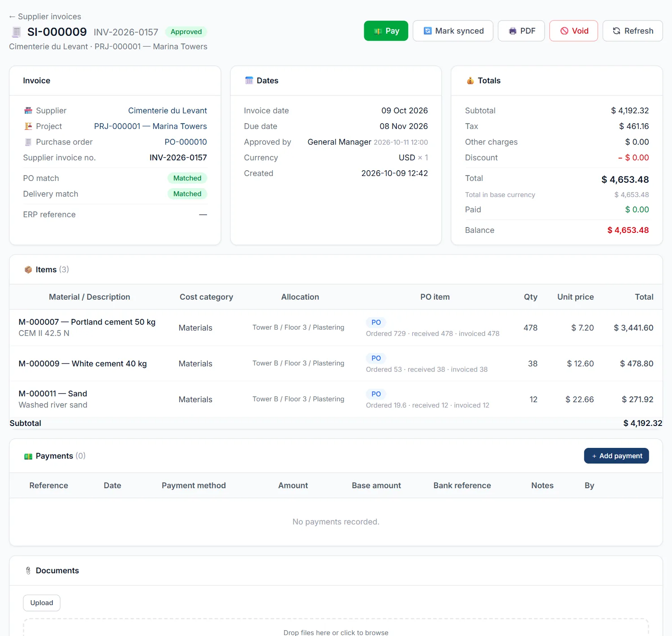The image size is (672, 636).
Task: Click the Bank reference column header
Action: point(462,486)
